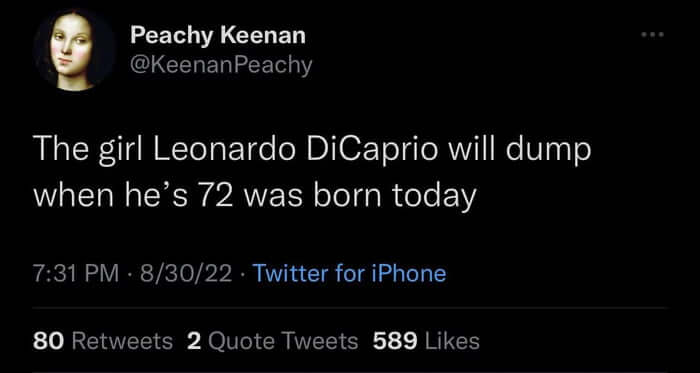
Task: View the 589 Likes list
Action: pyautogui.click(x=426, y=341)
